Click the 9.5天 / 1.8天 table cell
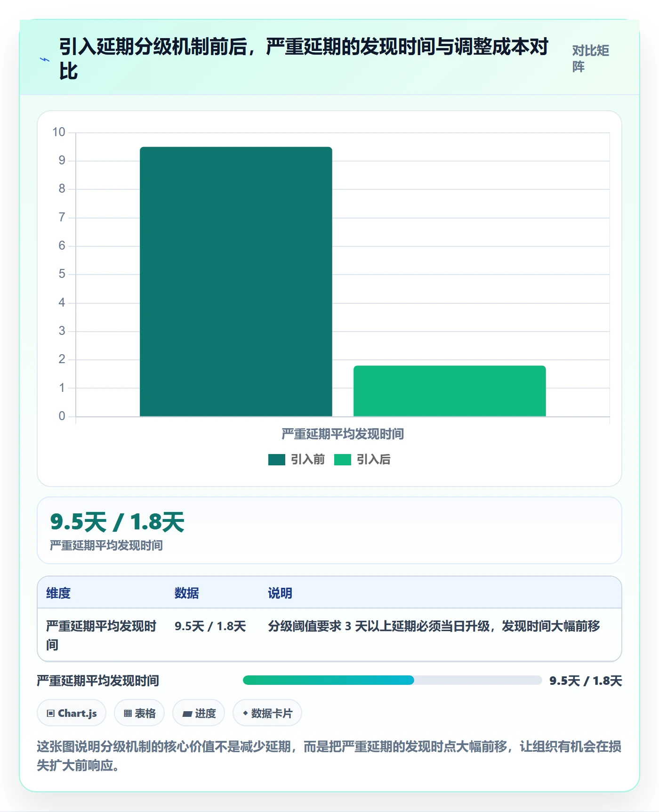Viewport: 659px width, 812px height. point(210,626)
